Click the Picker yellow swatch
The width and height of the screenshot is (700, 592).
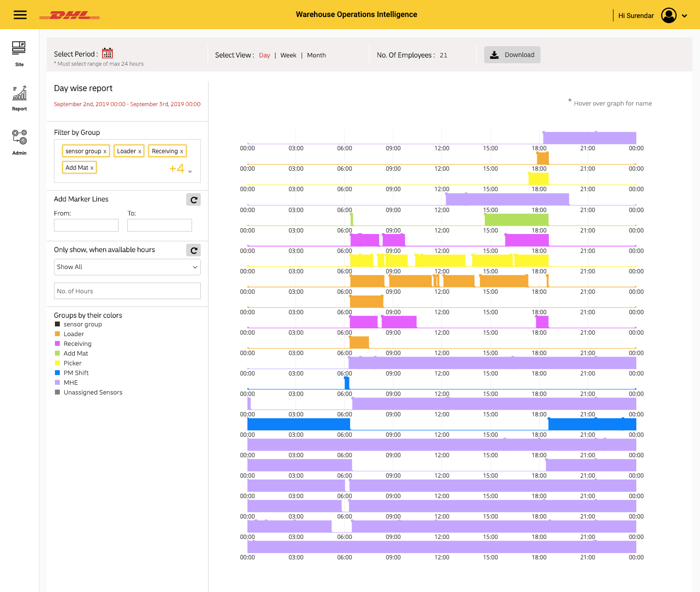click(x=57, y=363)
